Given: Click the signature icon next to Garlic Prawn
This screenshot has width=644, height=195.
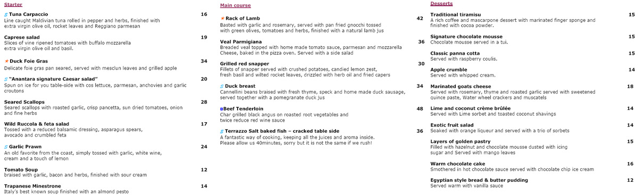Looking at the screenshot, I should [x=6, y=147].
